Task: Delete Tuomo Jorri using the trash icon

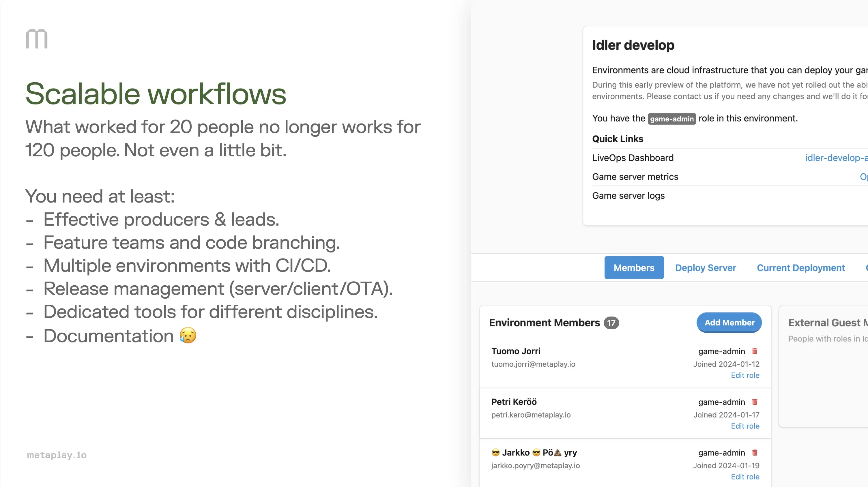Action: [755, 351]
